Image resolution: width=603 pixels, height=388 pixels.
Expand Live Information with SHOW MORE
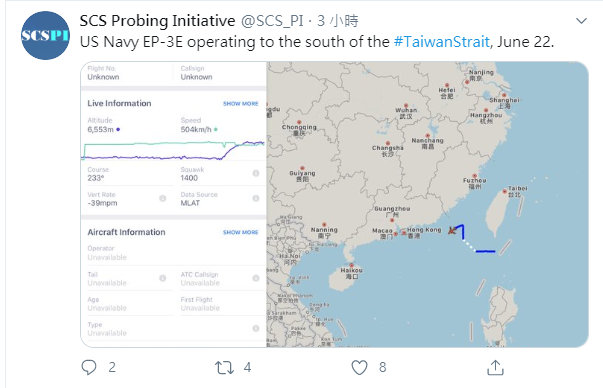click(240, 104)
